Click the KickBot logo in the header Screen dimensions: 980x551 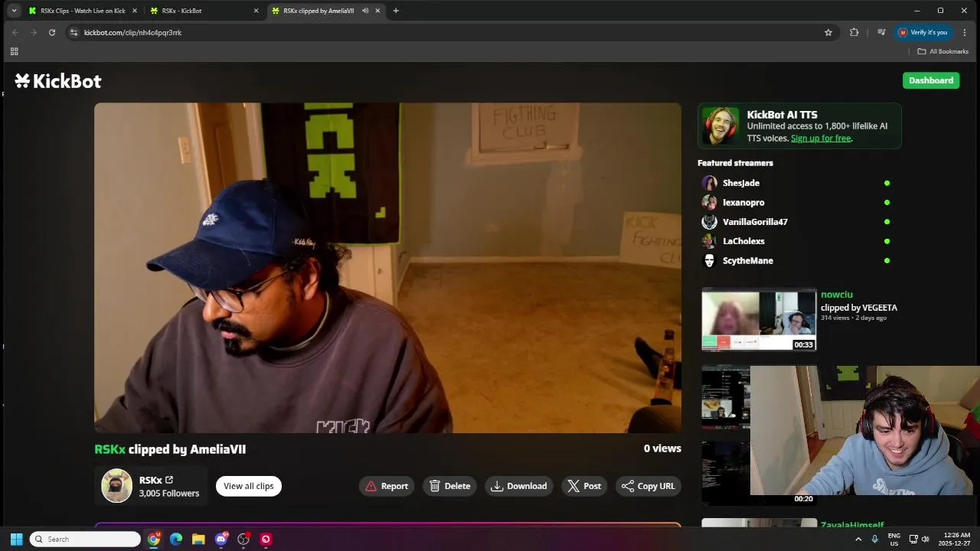[58, 81]
